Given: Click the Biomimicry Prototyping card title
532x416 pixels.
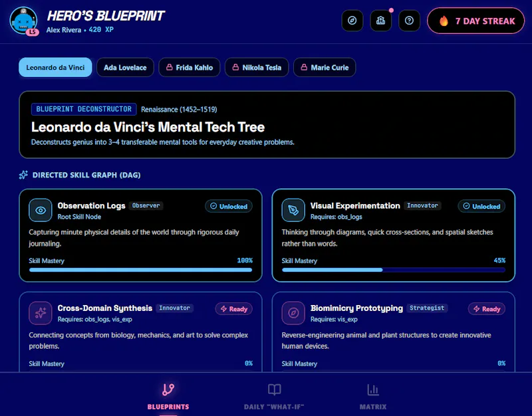Looking at the screenshot, I should [x=356, y=308].
